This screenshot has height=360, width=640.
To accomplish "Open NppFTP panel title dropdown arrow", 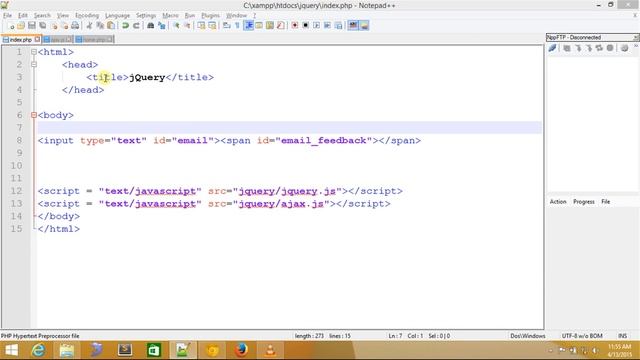I will coord(636,37).
